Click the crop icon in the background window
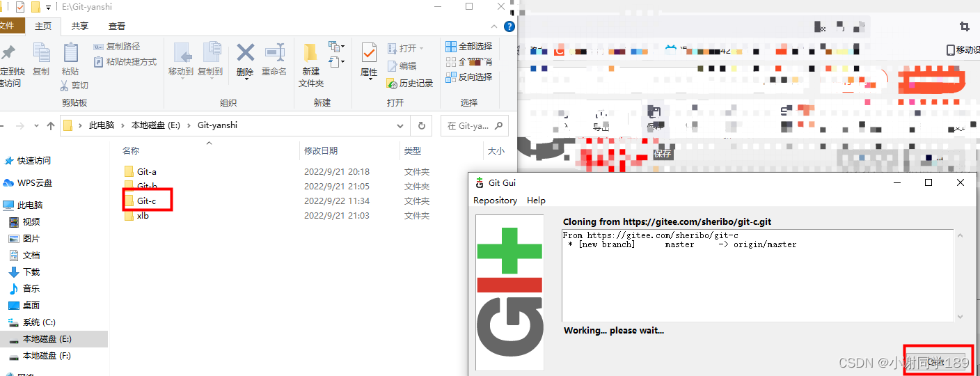The height and width of the screenshot is (376, 980). coord(964,26)
